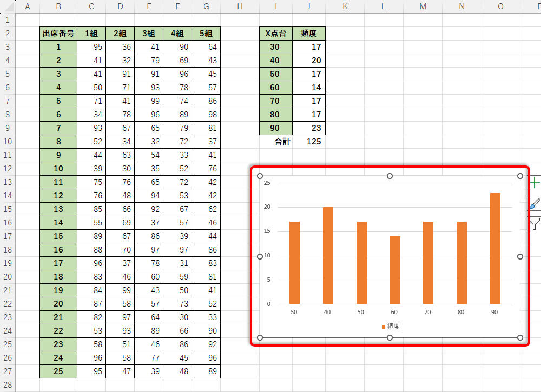Screen dimensions: 541x392
Task: Click the 出席番号 header cell
Action: tap(58, 34)
